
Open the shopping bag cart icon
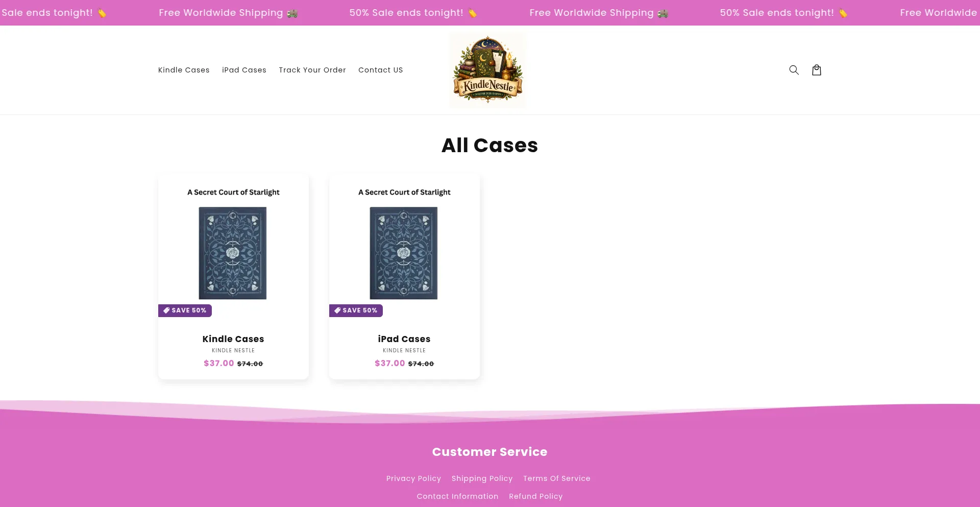point(817,70)
